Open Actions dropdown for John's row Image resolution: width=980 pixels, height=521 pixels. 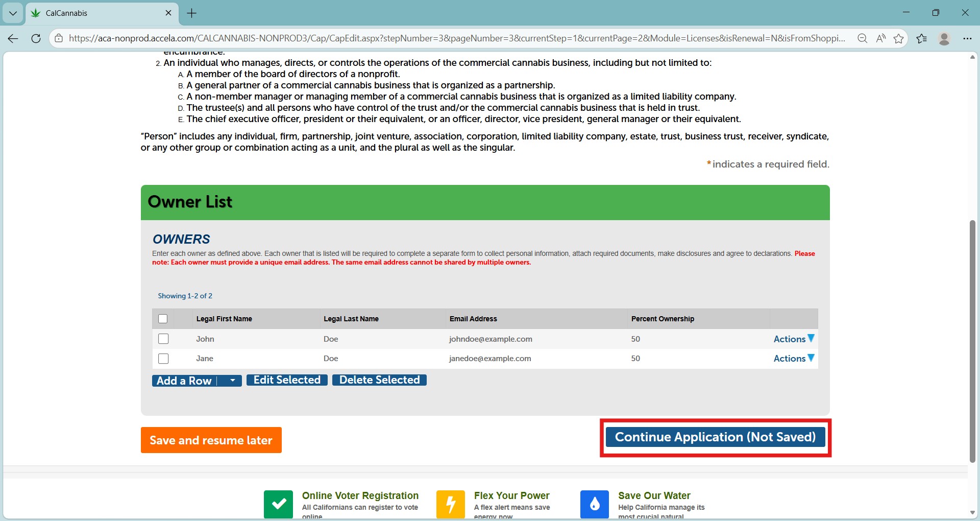[794, 339]
